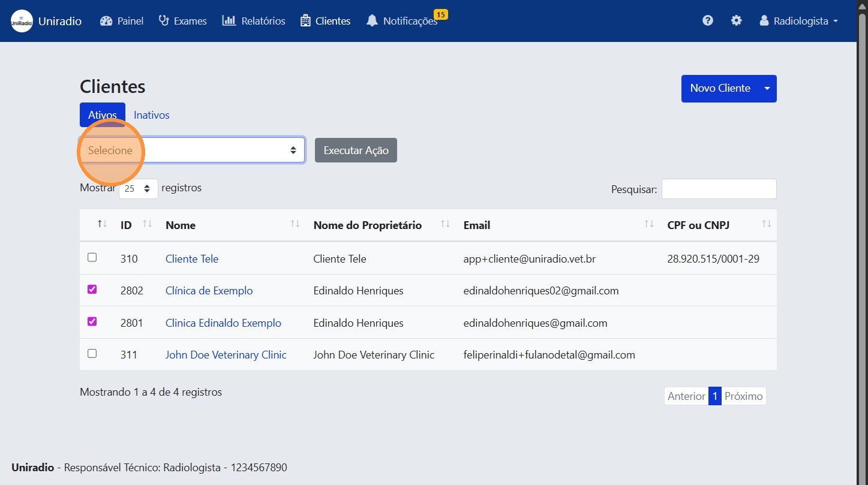Open the Notificações bell icon

coord(372,20)
